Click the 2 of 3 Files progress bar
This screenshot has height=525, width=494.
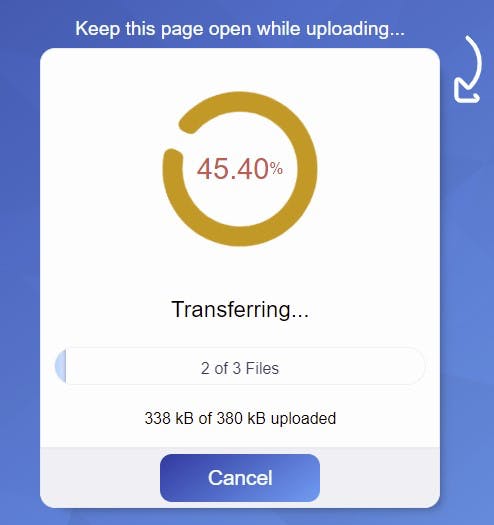coord(240,366)
